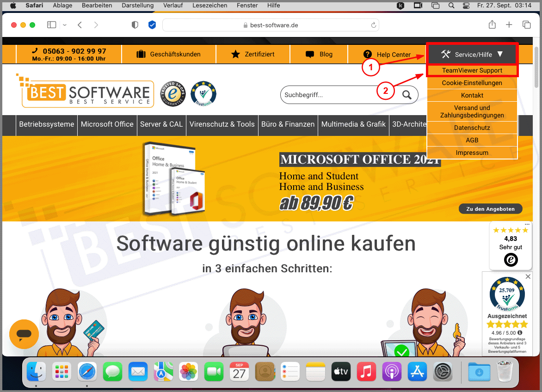Open the App Store from the Dock
This screenshot has width=542, height=392.
pyautogui.click(x=417, y=371)
